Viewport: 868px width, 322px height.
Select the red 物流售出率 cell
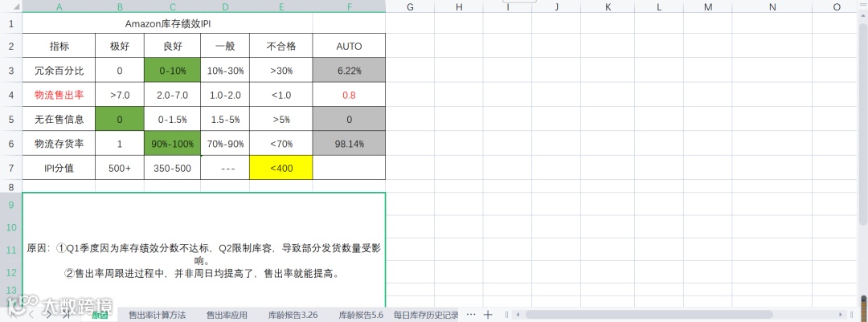tap(59, 96)
